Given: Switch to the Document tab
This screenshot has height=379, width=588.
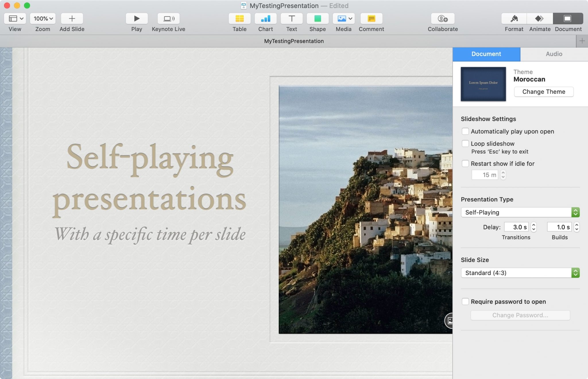Looking at the screenshot, I should [486, 54].
